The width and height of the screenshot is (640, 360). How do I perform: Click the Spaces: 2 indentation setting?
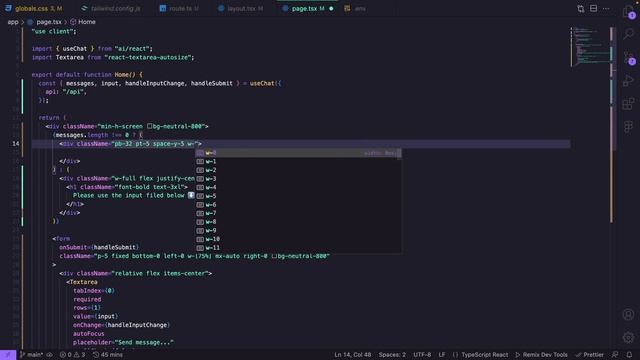coord(392,355)
